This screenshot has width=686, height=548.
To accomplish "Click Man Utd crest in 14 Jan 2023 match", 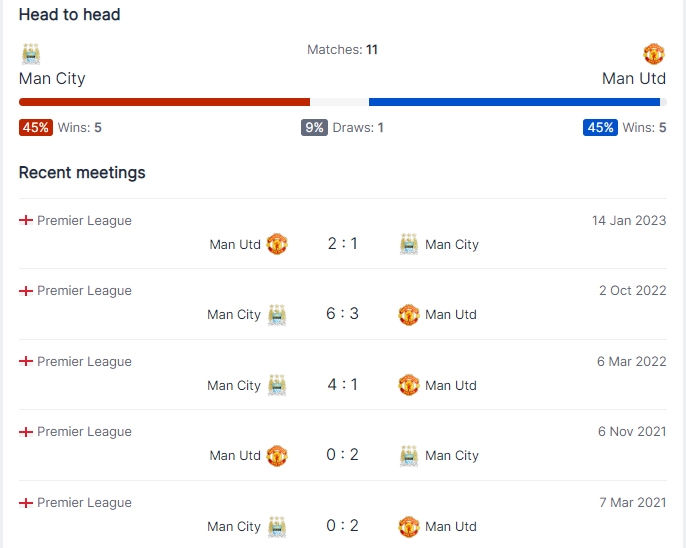I will click(x=277, y=244).
